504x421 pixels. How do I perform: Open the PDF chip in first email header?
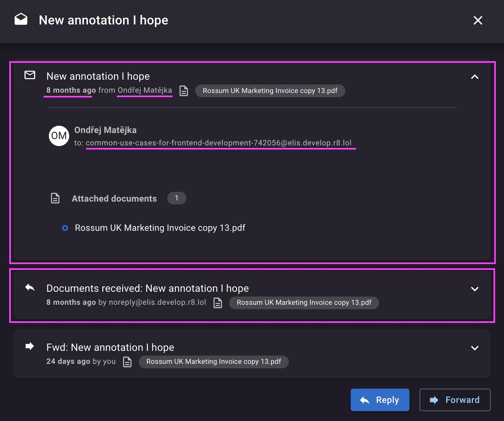[x=270, y=91]
